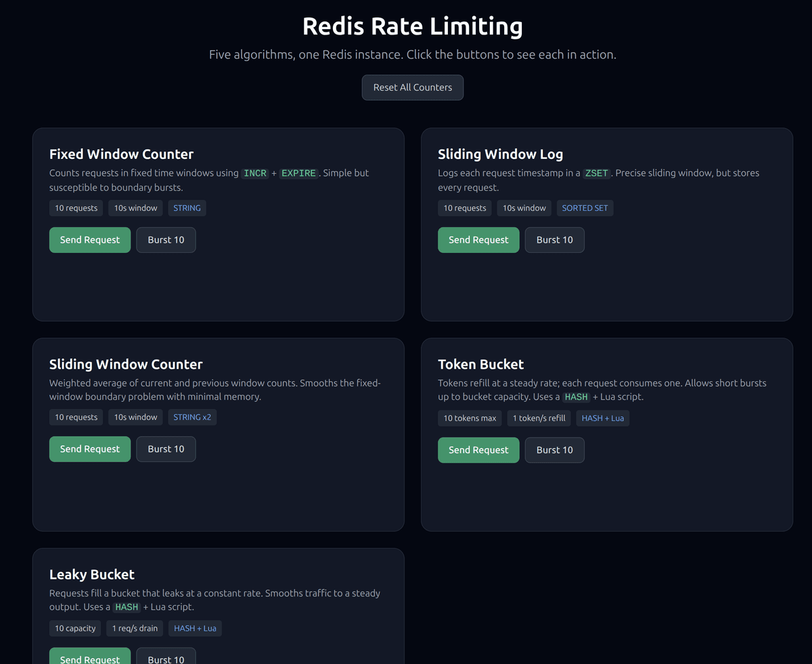Click the Fixed Window Counter heading
Viewport: 812px width, 664px height.
click(x=121, y=153)
